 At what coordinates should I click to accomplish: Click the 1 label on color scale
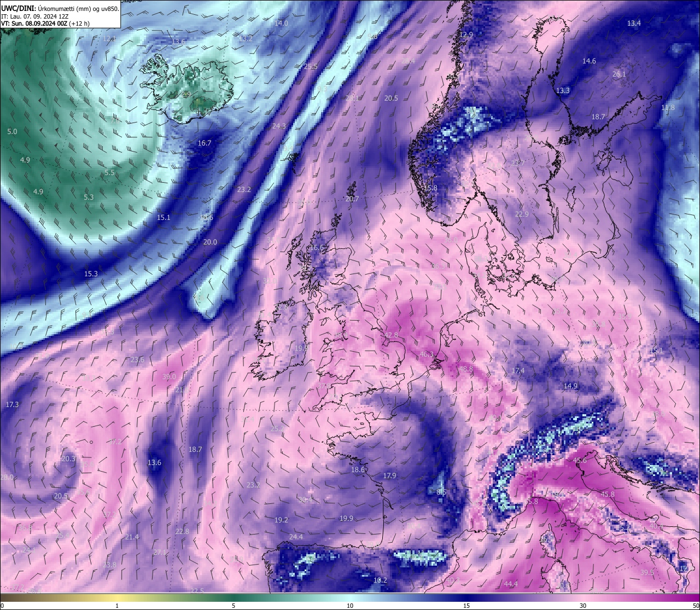[x=117, y=606]
